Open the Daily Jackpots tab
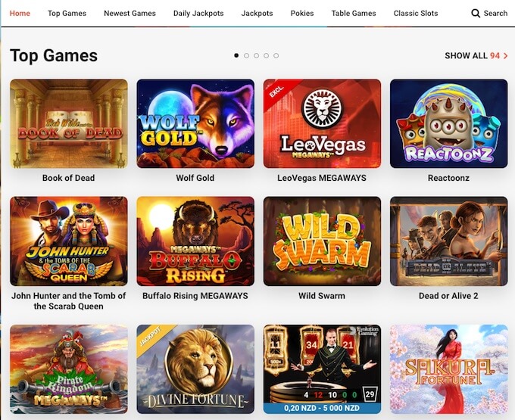515x420 pixels. [x=198, y=14]
